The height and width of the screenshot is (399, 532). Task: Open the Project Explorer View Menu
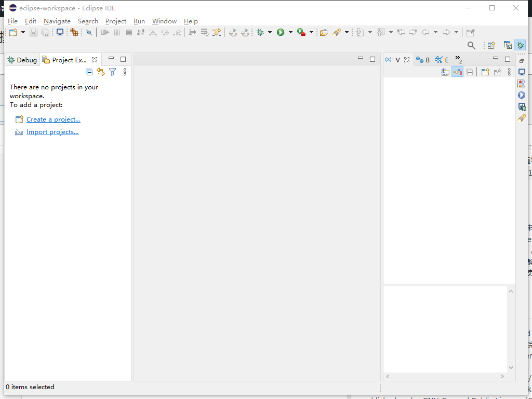point(125,72)
